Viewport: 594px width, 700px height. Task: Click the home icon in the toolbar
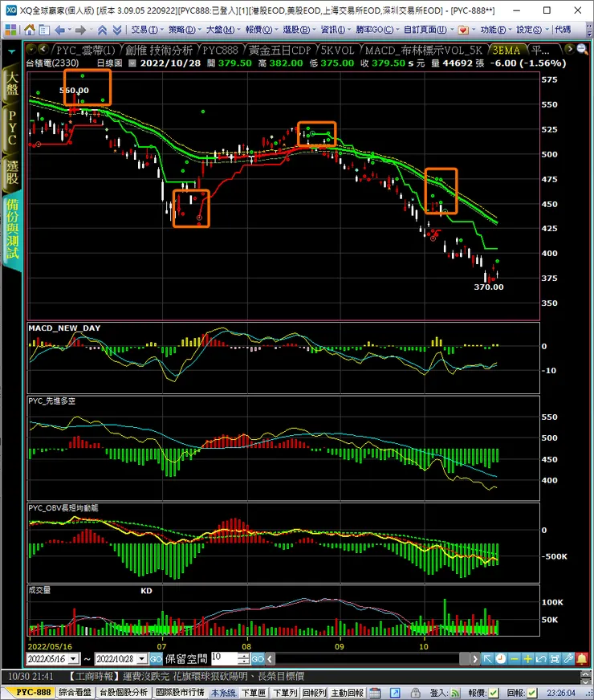click(30, 30)
